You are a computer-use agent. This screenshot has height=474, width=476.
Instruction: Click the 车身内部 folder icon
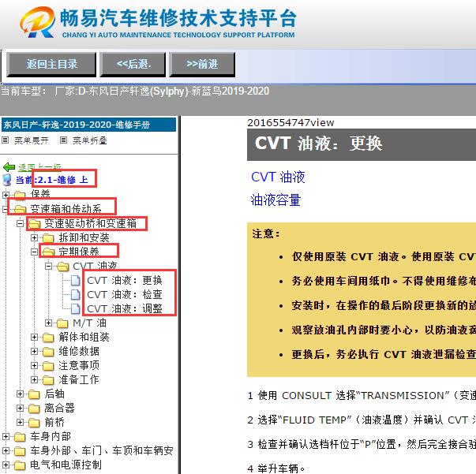pyautogui.click(x=20, y=437)
